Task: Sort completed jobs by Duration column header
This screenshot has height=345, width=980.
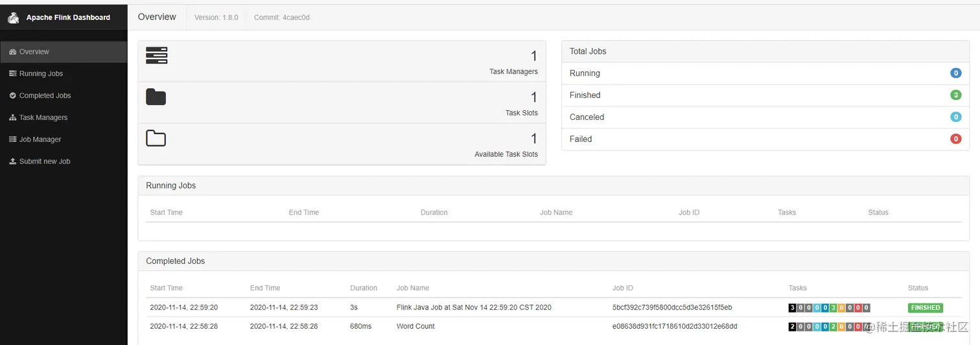Action: [x=363, y=288]
